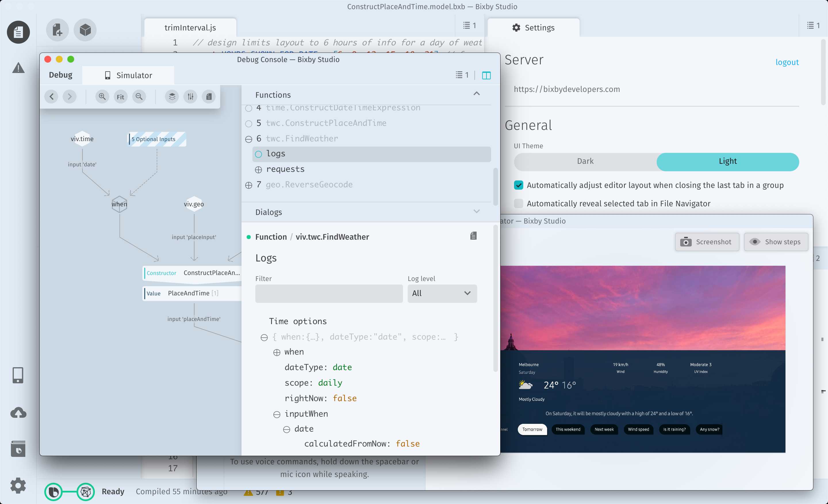Enable Automatically reveal selected tab in File Navigator

click(518, 203)
